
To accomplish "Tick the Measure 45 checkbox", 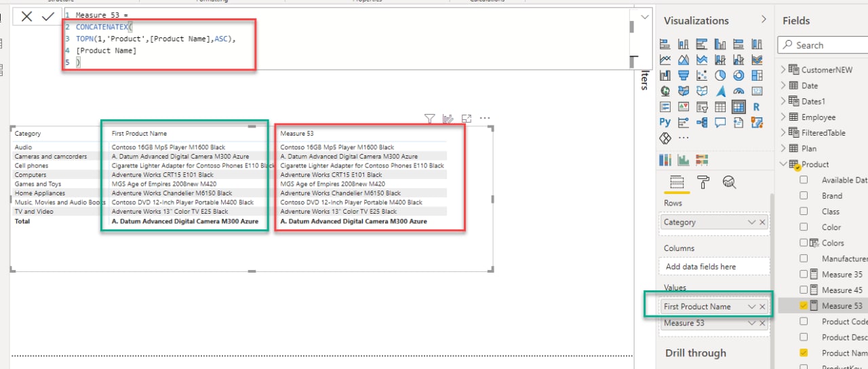I will pos(804,290).
